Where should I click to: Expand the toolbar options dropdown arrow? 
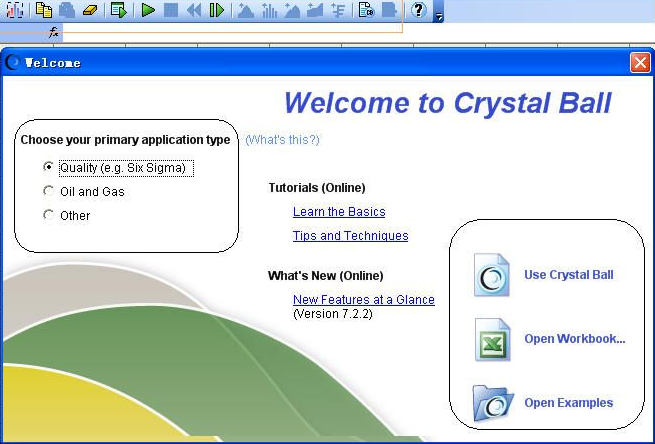click(x=439, y=13)
